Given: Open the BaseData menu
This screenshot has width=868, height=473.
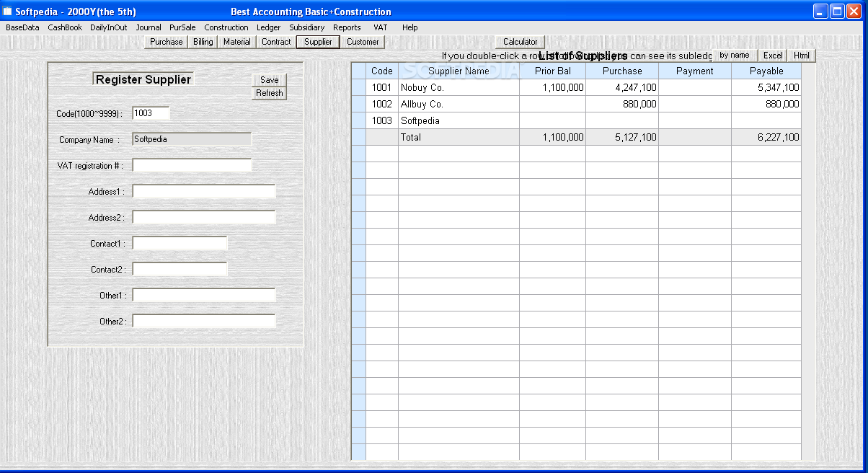Looking at the screenshot, I should (x=22, y=27).
